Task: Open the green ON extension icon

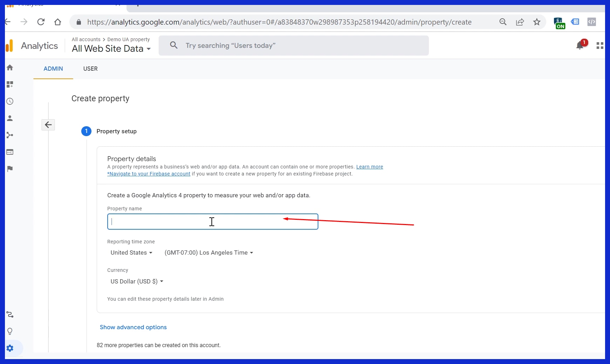Action: pos(559,23)
